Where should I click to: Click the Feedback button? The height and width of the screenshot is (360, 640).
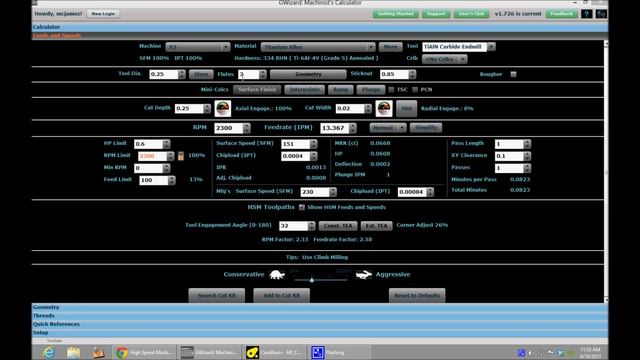click(x=562, y=14)
